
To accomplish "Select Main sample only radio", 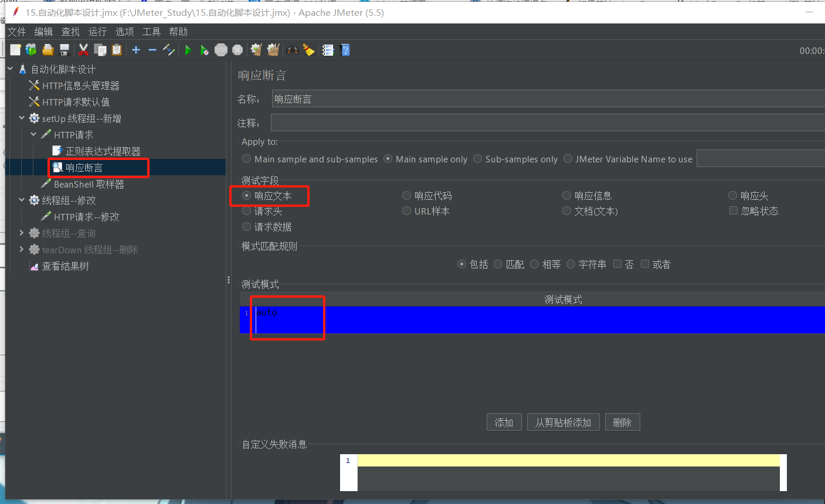I will 388,159.
